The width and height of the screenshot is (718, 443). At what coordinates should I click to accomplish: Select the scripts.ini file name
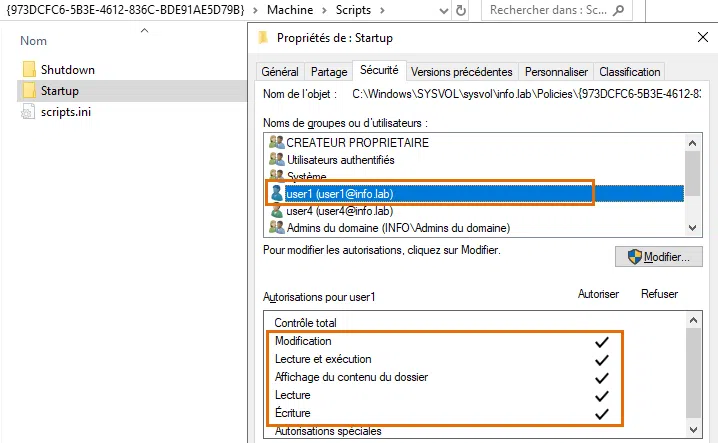coord(66,112)
